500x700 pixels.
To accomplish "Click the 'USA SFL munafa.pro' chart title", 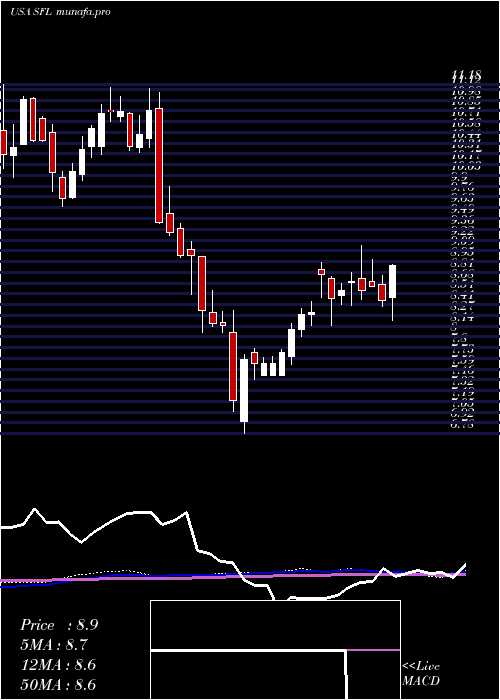I will click(x=60, y=12).
